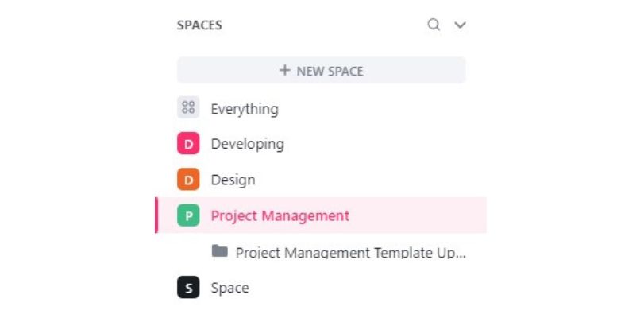Open the Design space
Viewport: 644px width, 322px height.
tap(233, 180)
